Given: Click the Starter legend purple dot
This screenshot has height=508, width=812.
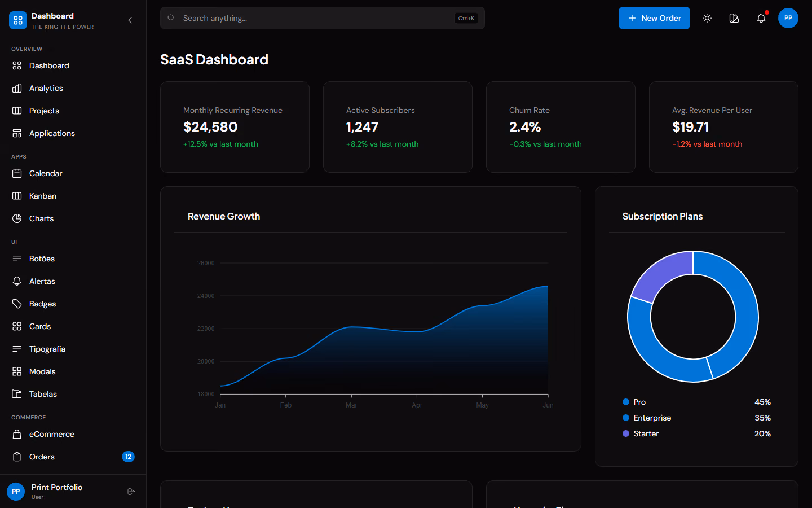Looking at the screenshot, I should coord(626,433).
